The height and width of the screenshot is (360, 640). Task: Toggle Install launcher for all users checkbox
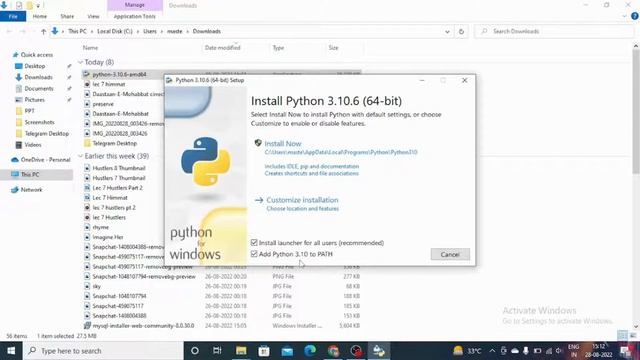(254, 243)
